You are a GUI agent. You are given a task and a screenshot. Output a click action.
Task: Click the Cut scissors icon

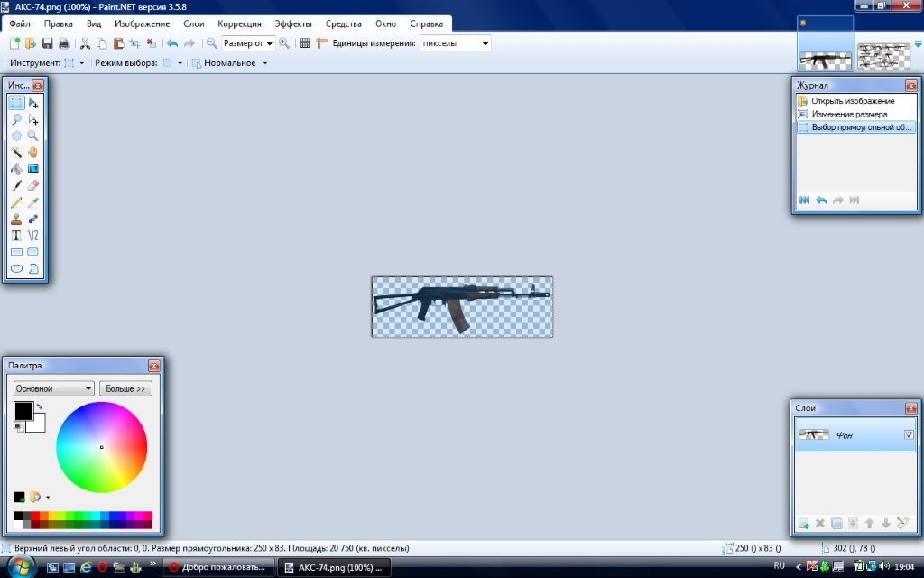[85, 43]
